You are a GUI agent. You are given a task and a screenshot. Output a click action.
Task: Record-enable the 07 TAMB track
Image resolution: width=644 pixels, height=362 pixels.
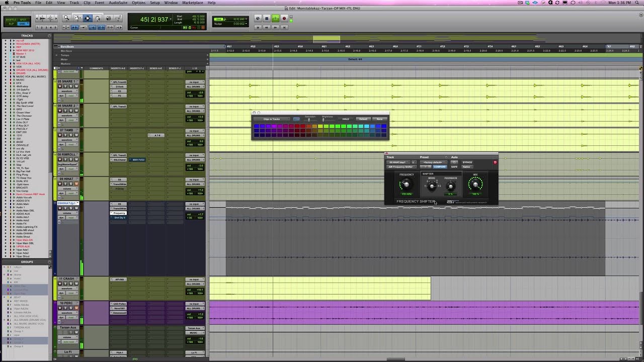[60, 135]
